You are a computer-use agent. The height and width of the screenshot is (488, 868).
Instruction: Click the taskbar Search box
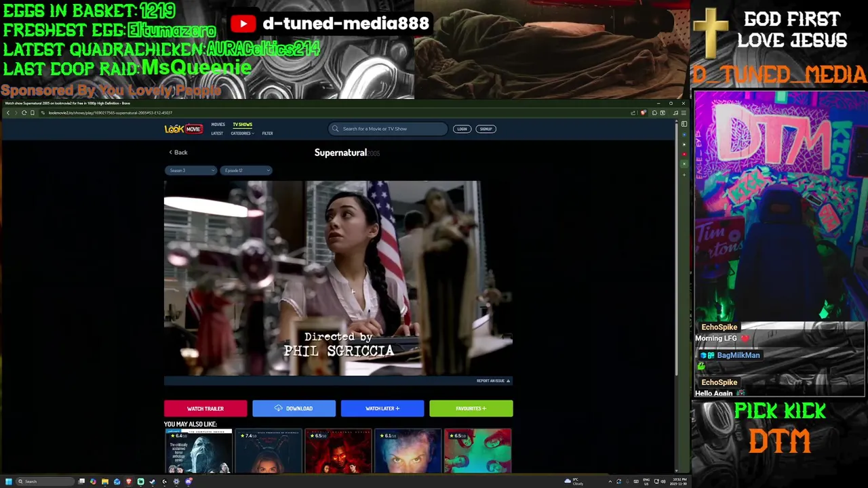45,481
